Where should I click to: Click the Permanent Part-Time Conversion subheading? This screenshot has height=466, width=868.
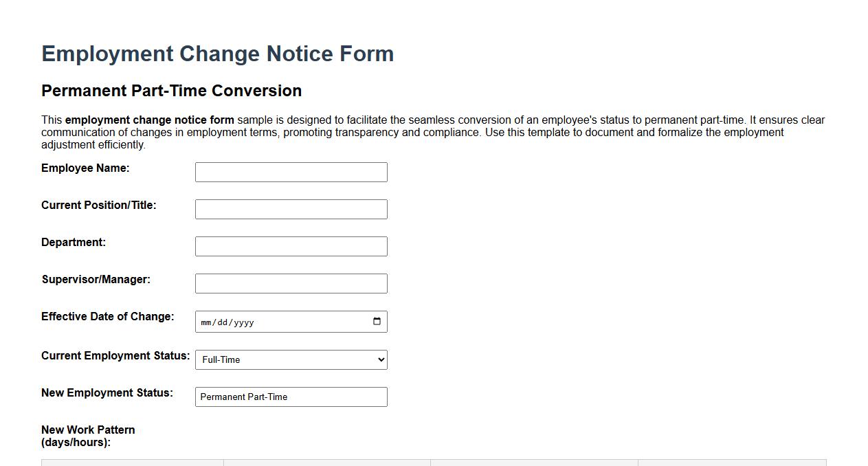(x=171, y=90)
